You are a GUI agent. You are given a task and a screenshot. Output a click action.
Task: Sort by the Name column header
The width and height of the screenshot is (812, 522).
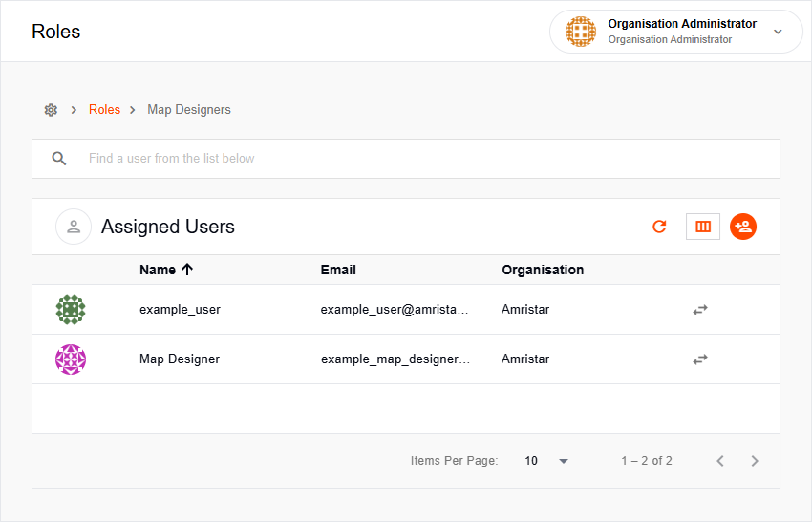pos(158,270)
